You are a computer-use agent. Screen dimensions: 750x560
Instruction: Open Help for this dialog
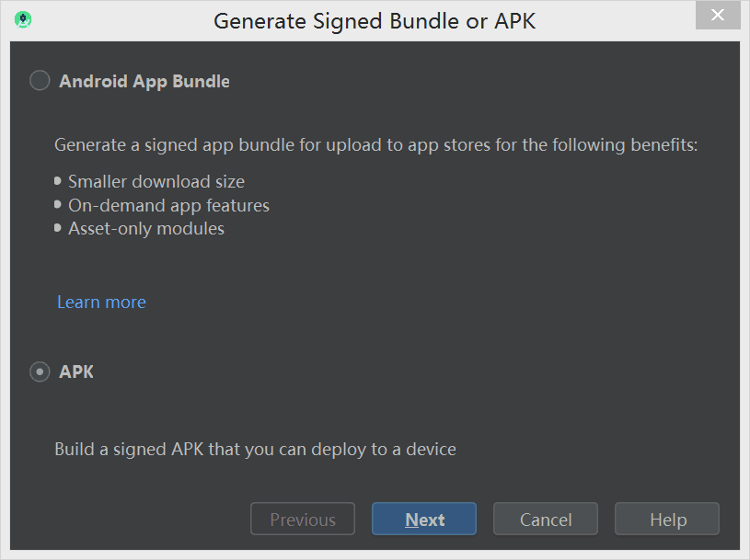pos(667,520)
